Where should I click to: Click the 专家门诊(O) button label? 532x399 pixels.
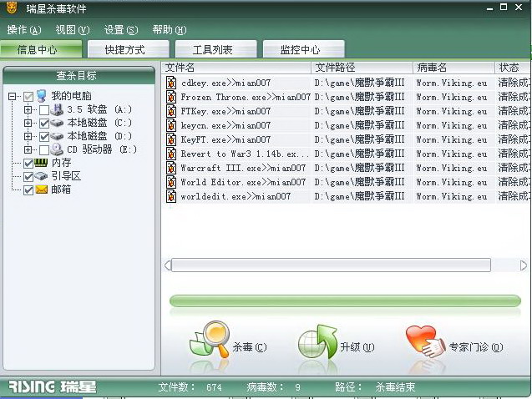pyautogui.click(x=476, y=347)
